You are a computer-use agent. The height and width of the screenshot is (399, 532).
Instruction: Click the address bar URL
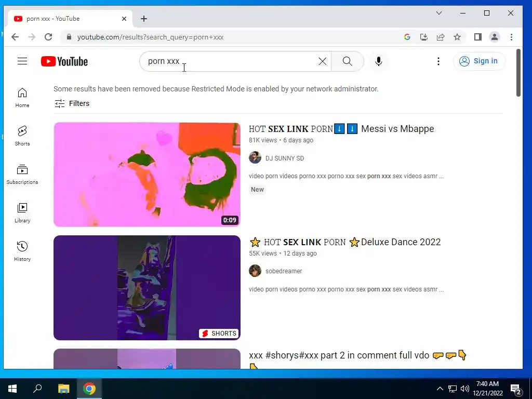click(x=150, y=37)
